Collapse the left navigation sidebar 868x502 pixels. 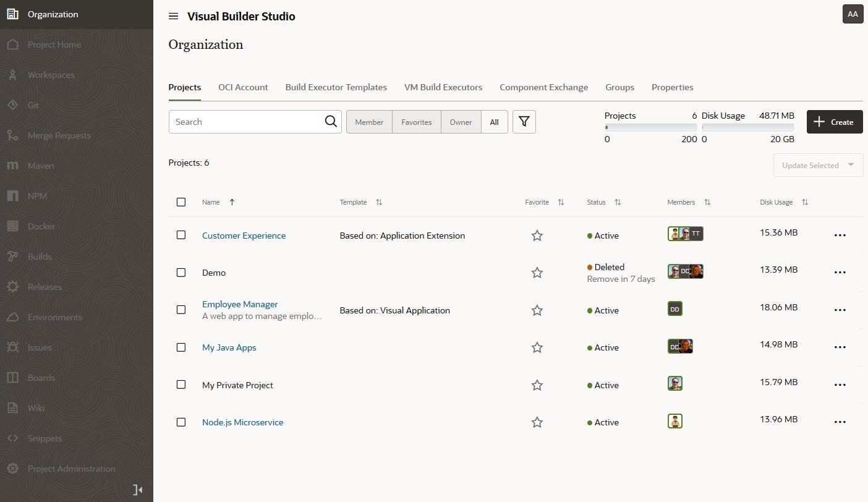[x=136, y=489]
